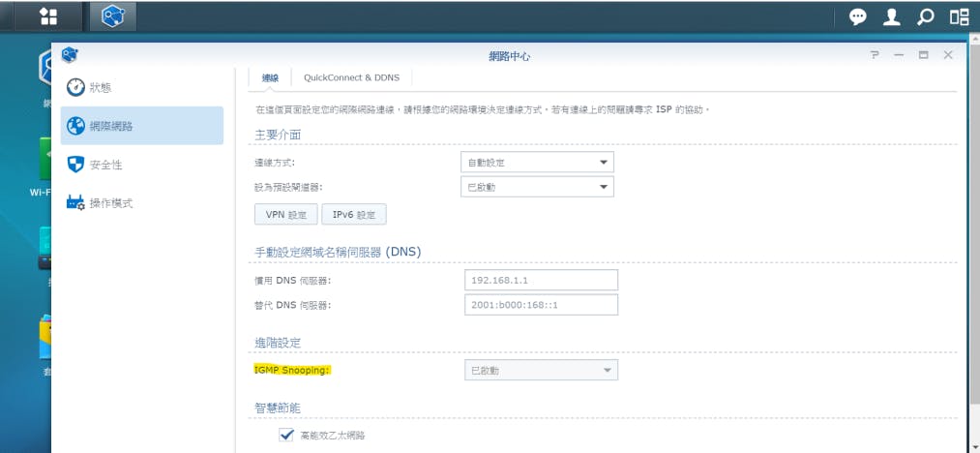Viewport: 980px width, 453px height.
Task: Click the 智慧節能 section heading
Action: coord(278,408)
